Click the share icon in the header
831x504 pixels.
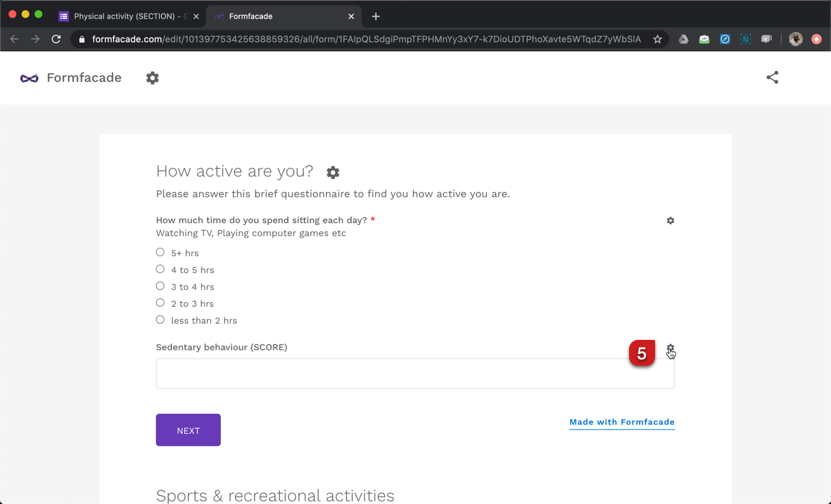click(x=772, y=77)
